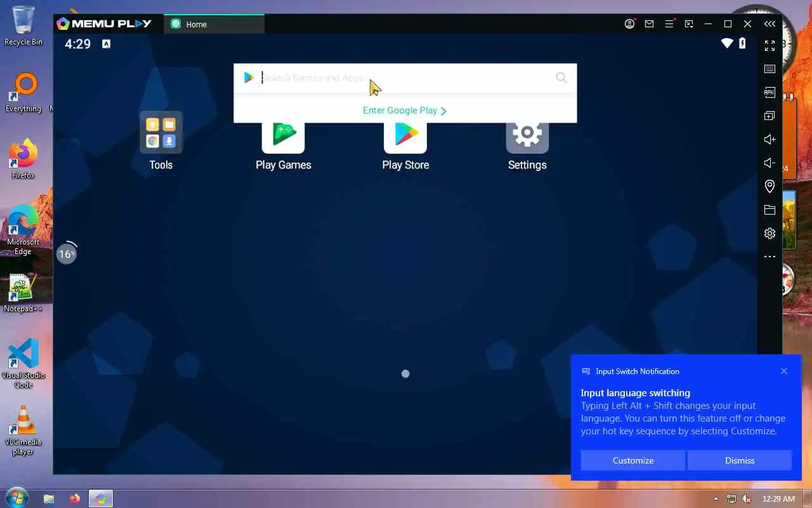Collapse the MEmu sidebar with triple chevron
This screenshot has width=812, height=508.
(x=769, y=24)
